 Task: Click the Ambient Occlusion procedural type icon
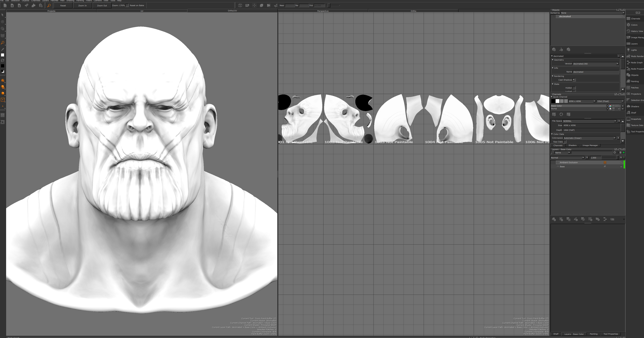click(x=605, y=162)
